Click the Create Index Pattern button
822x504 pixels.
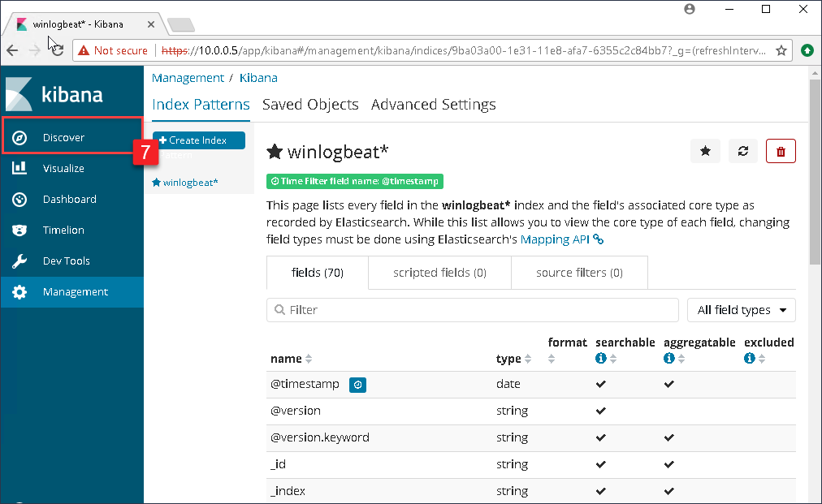(199, 140)
